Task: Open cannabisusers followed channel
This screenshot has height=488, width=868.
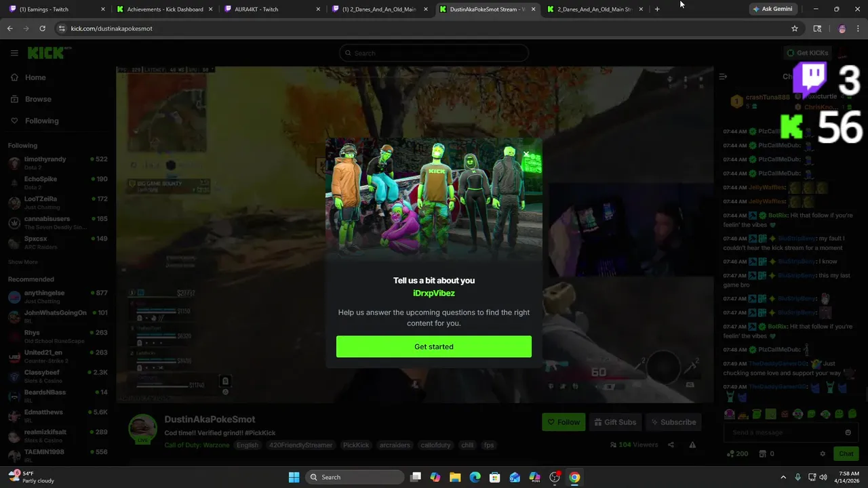Action: (x=58, y=223)
